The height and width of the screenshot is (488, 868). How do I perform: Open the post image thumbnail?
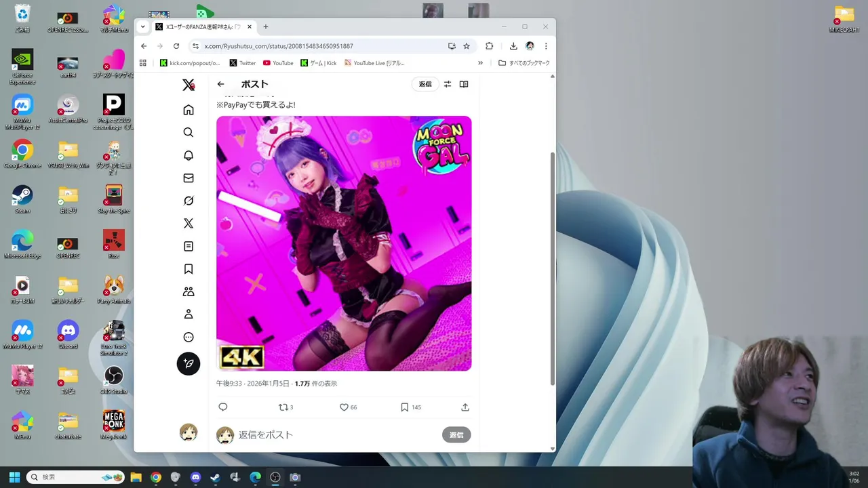(x=344, y=243)
